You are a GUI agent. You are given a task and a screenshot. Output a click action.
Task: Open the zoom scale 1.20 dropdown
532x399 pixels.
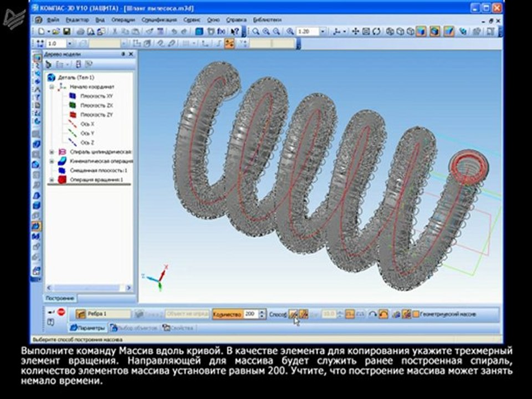323,32
